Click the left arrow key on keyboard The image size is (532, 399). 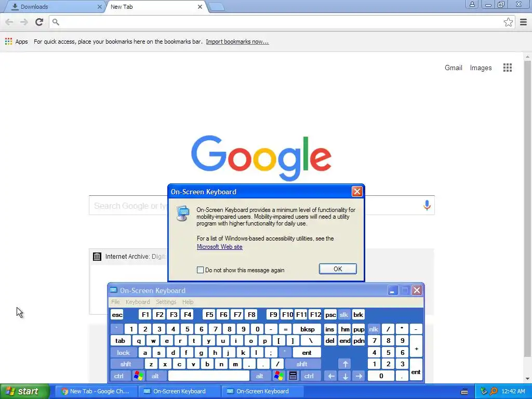(331, 376)
